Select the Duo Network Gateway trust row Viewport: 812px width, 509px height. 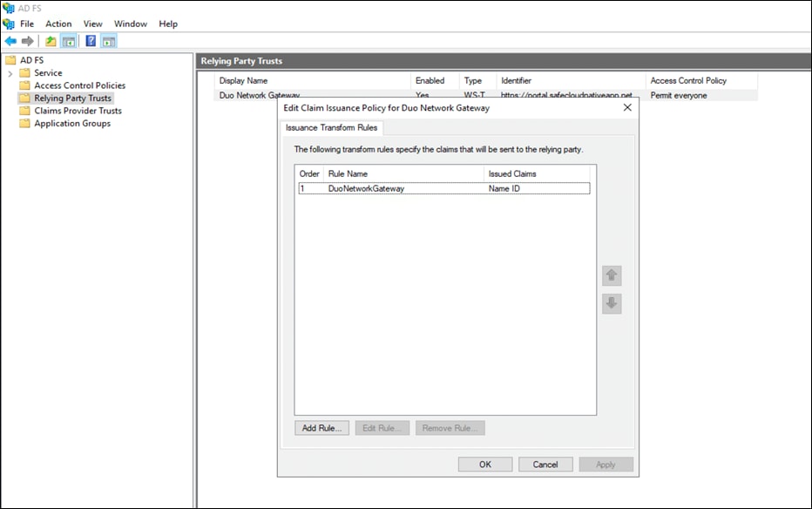click(485, 95)
